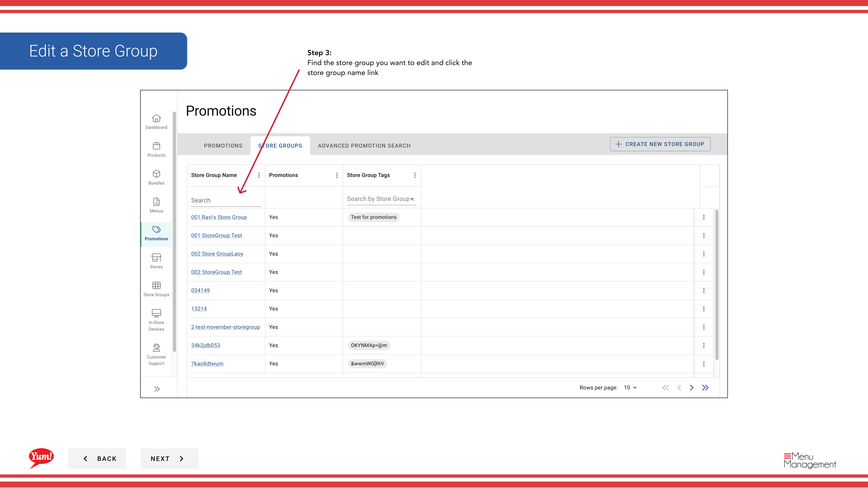Open the Rows per page dropdown
This screenshot has width=868, height=488.
click(630, 388)
